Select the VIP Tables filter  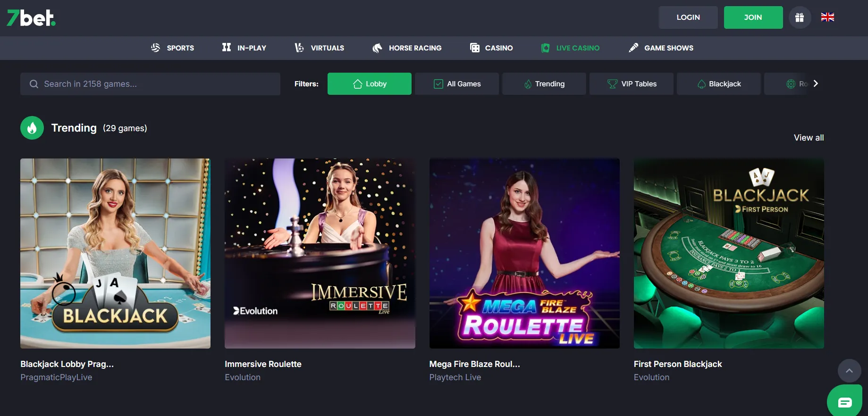[632, 84]
